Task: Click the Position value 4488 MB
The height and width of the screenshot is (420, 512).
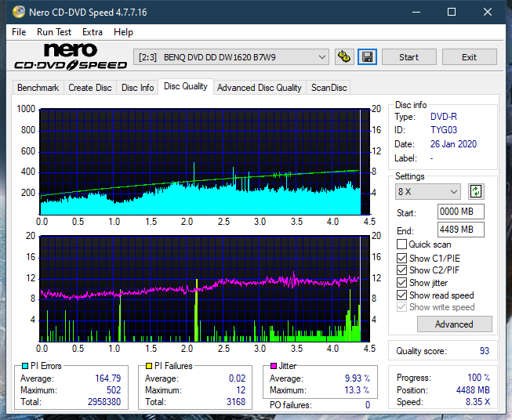Action: [x=473, y=390]
